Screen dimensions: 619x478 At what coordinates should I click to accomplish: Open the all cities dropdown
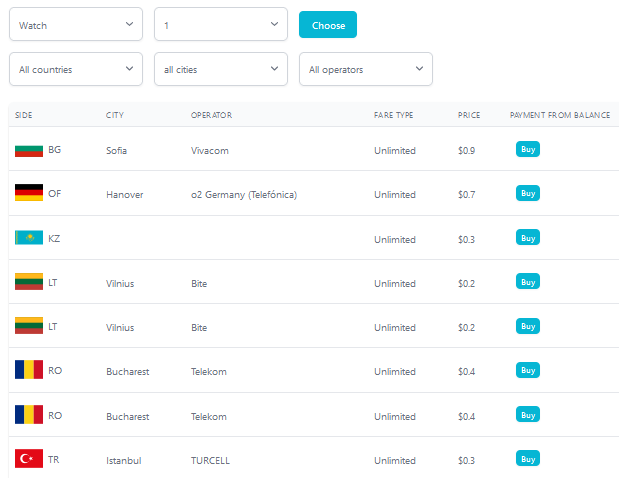tap(221, 70)
